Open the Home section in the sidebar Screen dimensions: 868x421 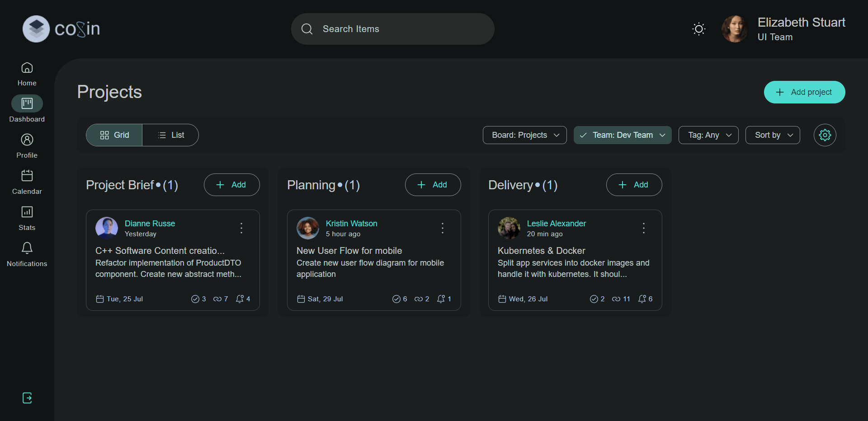tap(26, 74)
